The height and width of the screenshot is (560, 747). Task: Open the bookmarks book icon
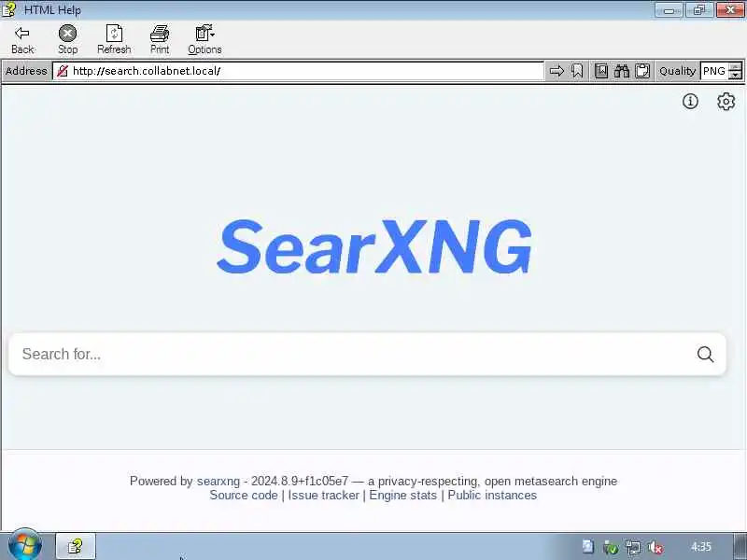[601, 71]
